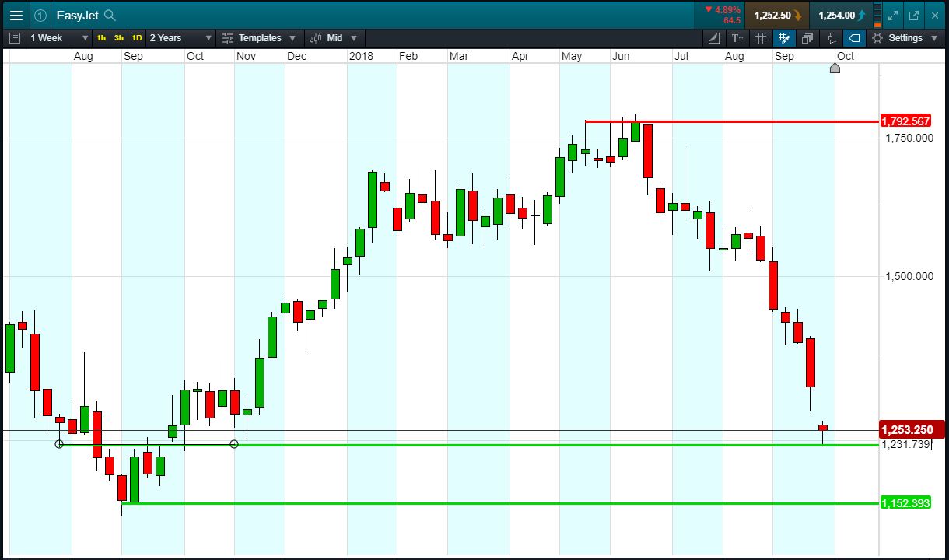The image size is (949, 560).
Task: Select the left circle handle of support line
Action: (x=59, y=444)
